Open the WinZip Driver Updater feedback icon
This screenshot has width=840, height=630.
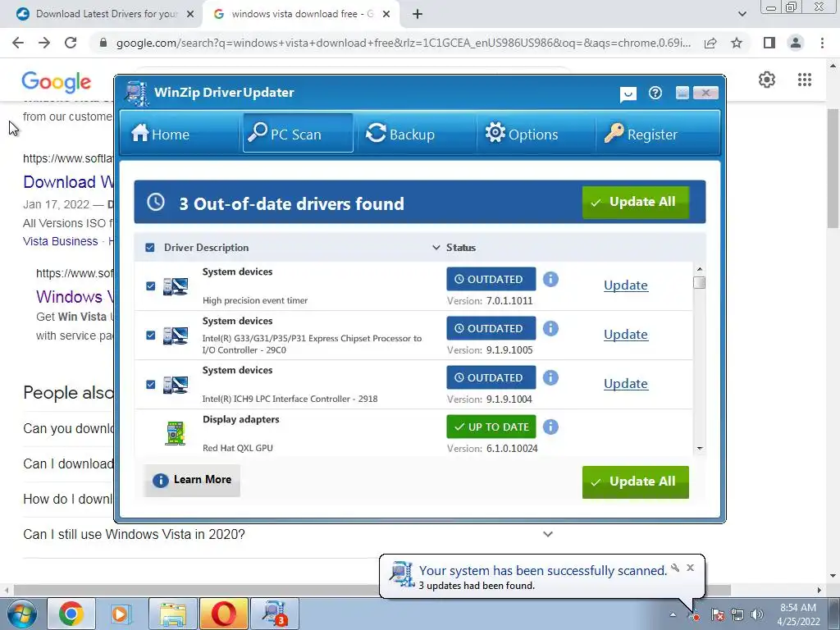point(628,94)
